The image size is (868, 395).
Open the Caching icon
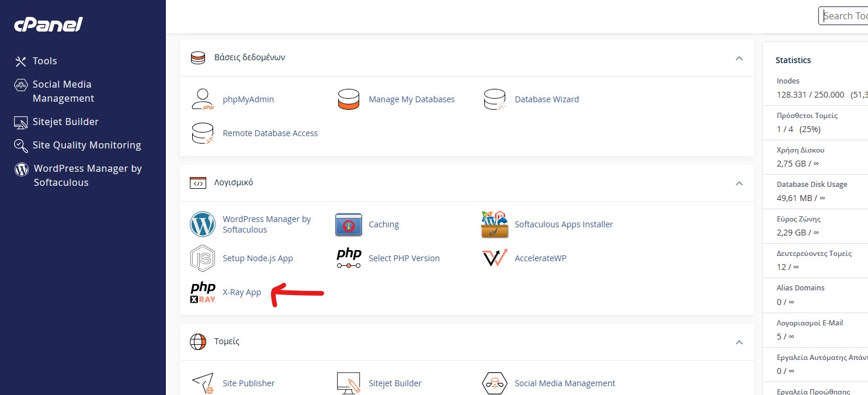349,224
